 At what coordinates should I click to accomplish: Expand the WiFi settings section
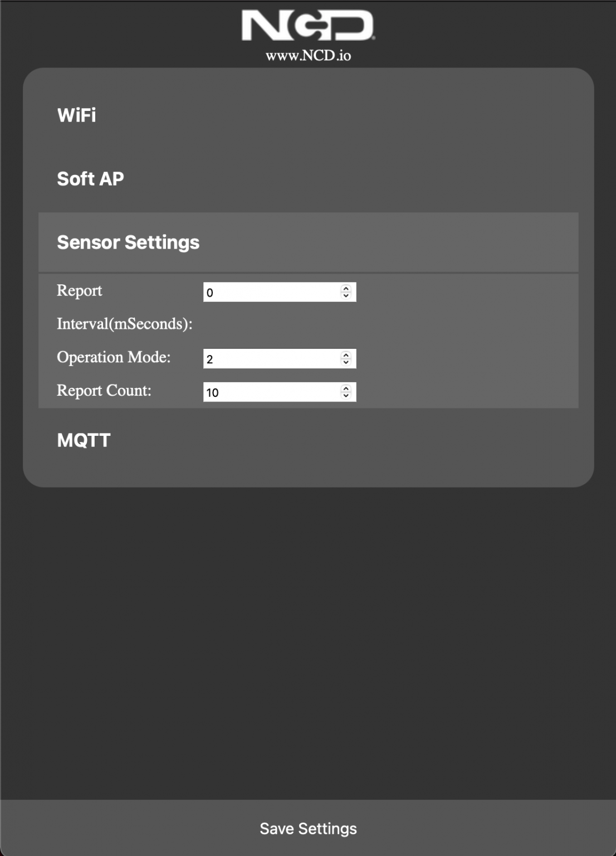point(76,115)
